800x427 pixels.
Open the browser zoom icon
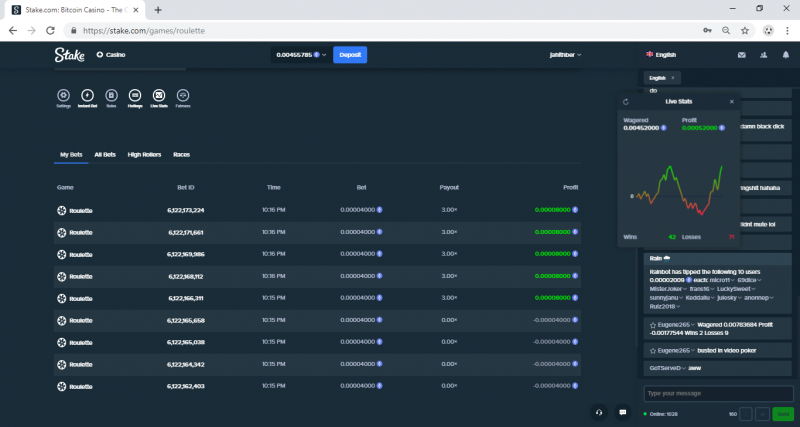pyautogui.click(x=726, y=31)
